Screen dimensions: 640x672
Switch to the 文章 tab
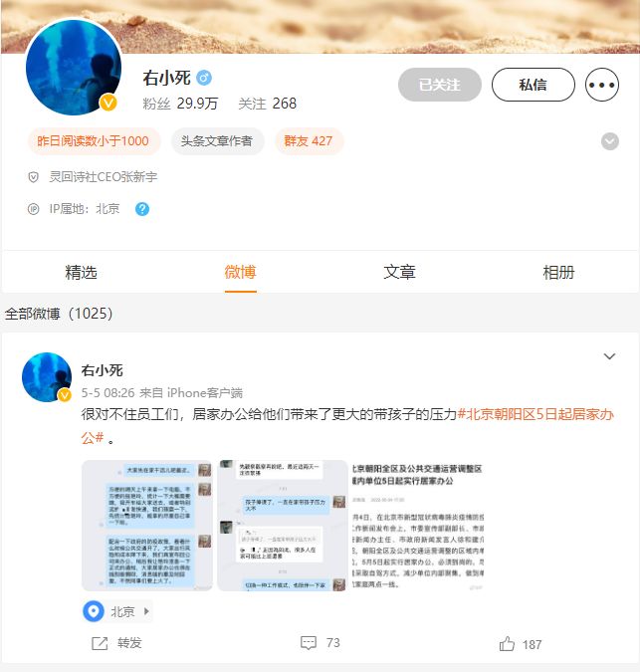(x=399, y=272)
